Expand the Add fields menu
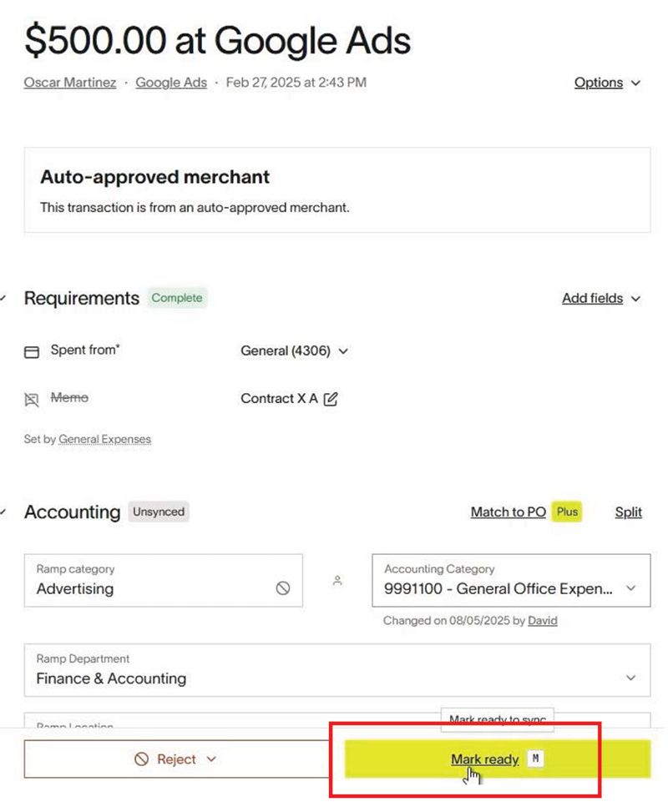 click(600, 298)
